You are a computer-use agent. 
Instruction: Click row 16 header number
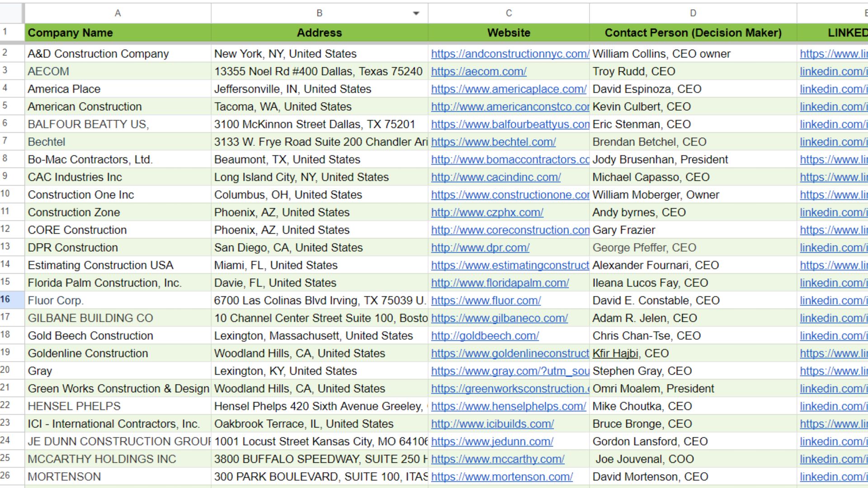(x=6, y=300)
